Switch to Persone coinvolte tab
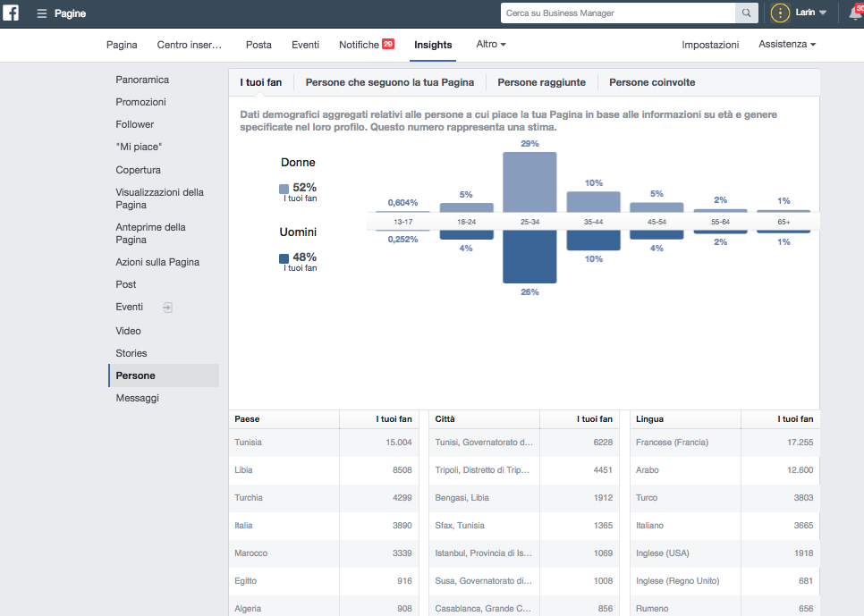 click(652, 82)
